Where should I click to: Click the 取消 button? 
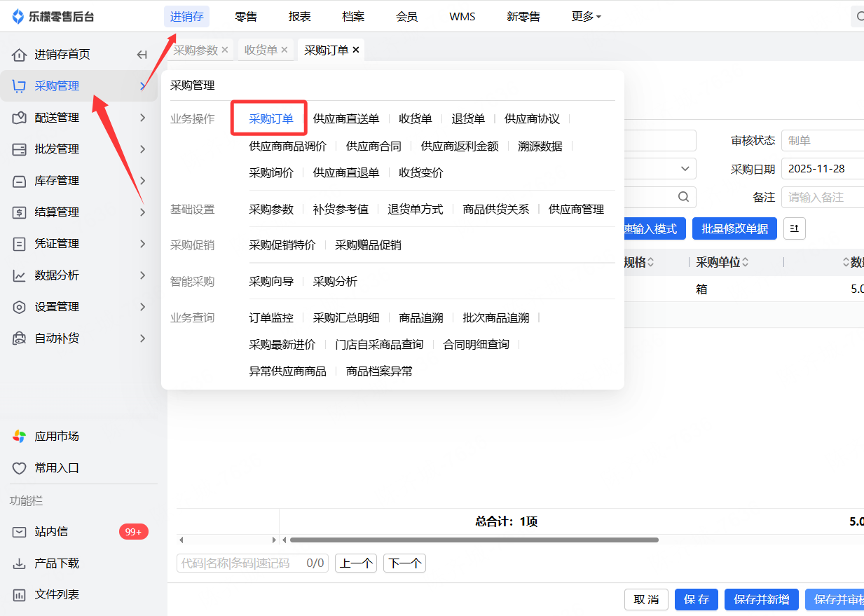[646, 599]
